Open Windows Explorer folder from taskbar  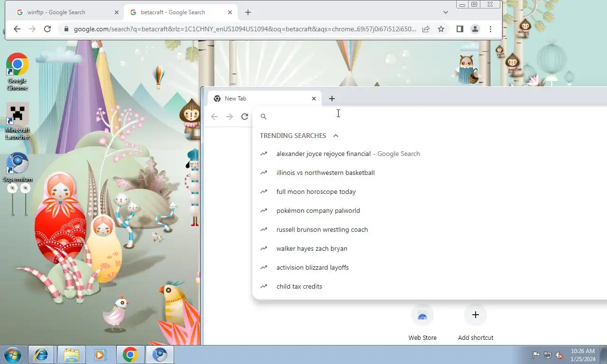click(71, 355)
